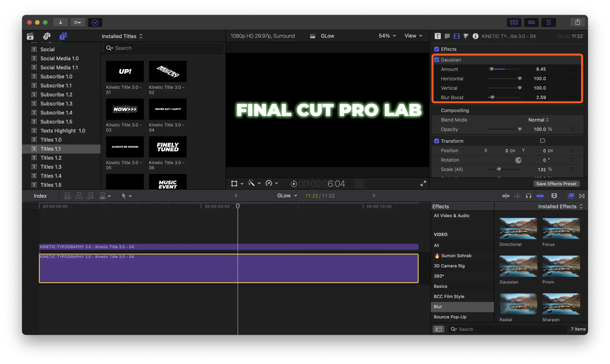Click the Rotation dial control
This screenshot has width=610, height=364.
click(518, 160)
